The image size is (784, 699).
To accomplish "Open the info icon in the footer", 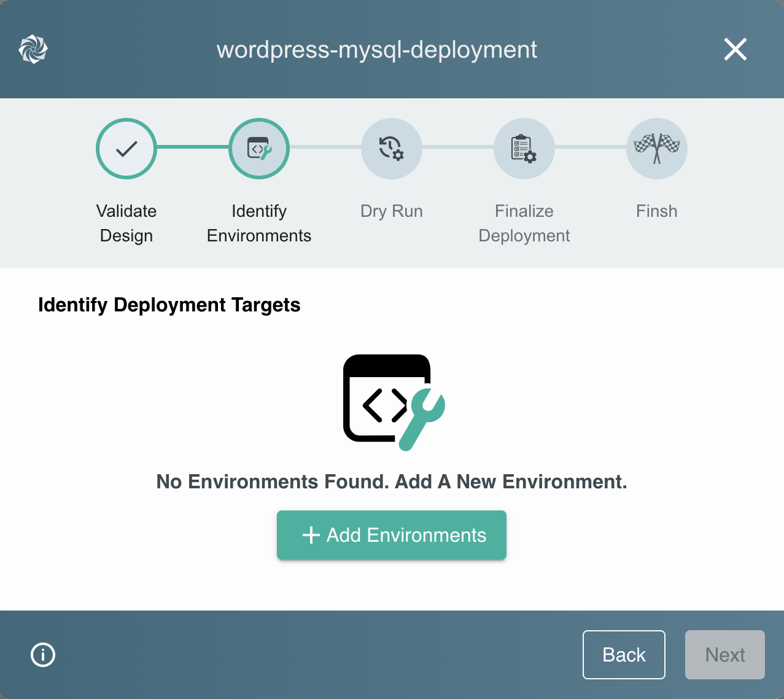I will tap(42, 655).
